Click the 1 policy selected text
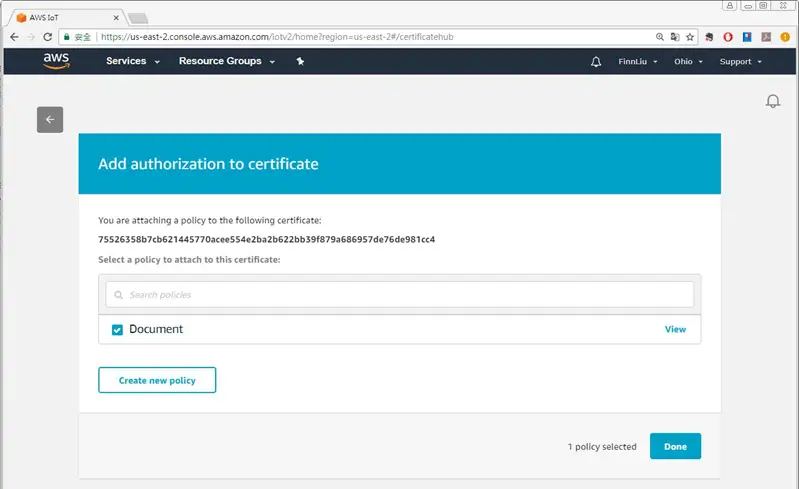This screenshot has width=799, height=489. coord(602,447)
